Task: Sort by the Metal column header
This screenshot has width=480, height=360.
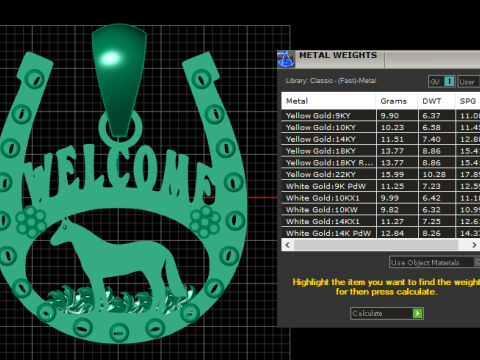Action: pyautogui.click(x=329, y=101)
